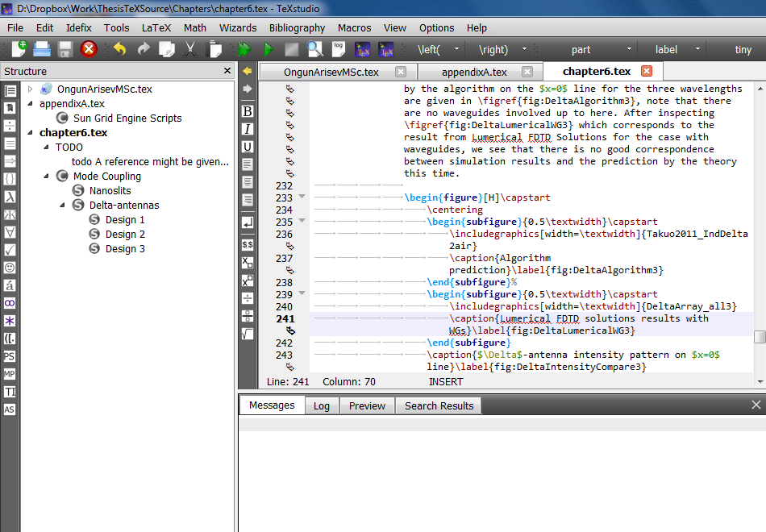Image resolution: width=766 pixels, height=532 pixels.
Task: Undo the last edit
Action: point(119,49)
